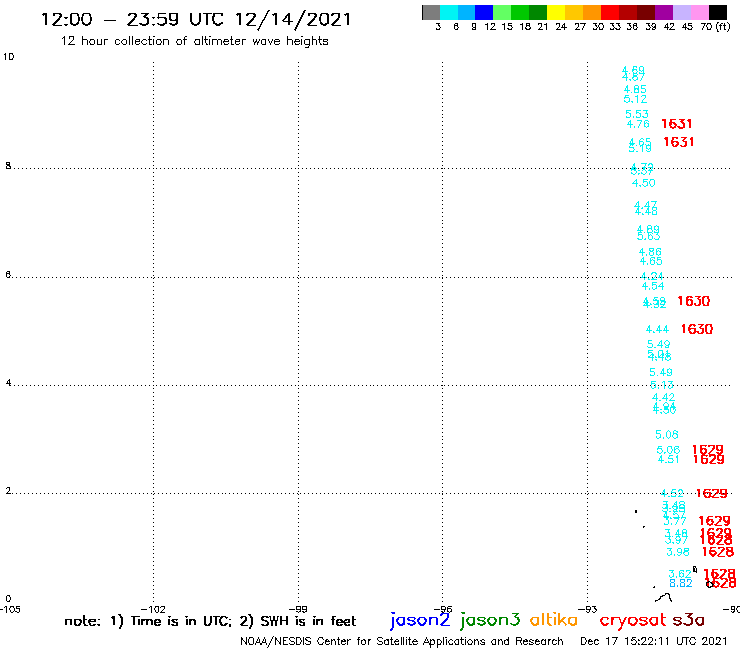Select the cryosat legend label
Image resolution: width=740 pixels, height=650 pixels.
[x=633, y=621]
